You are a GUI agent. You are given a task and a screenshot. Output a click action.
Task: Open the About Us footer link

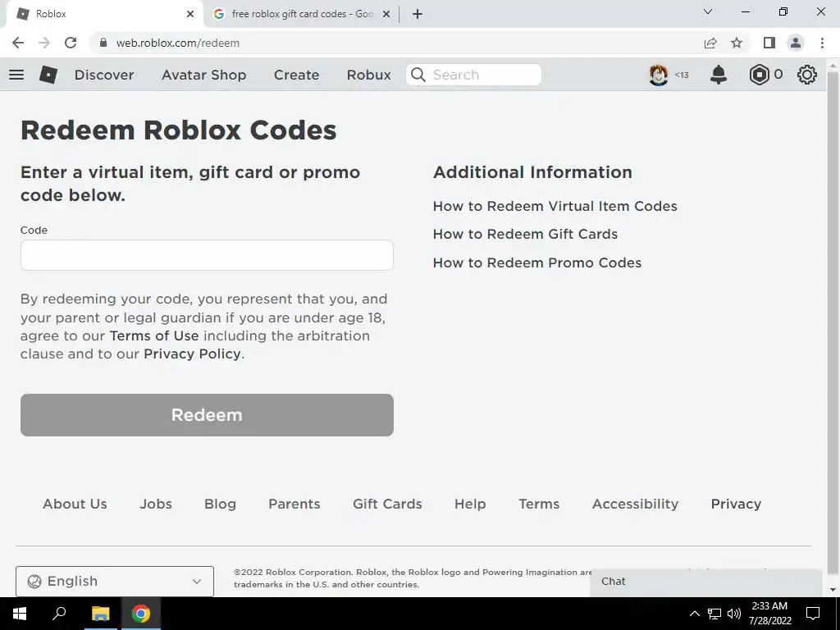click(75, 504)
